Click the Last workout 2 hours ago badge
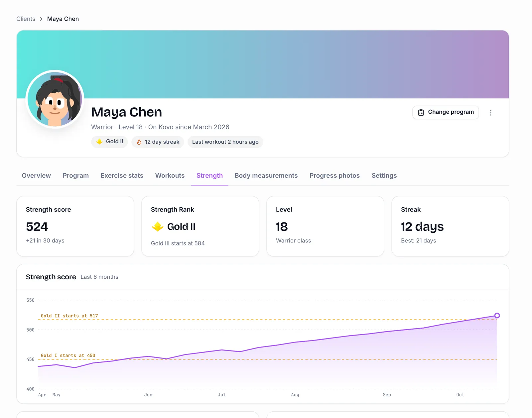Viewport: 532px width, 418px height. tap(225, 142)
